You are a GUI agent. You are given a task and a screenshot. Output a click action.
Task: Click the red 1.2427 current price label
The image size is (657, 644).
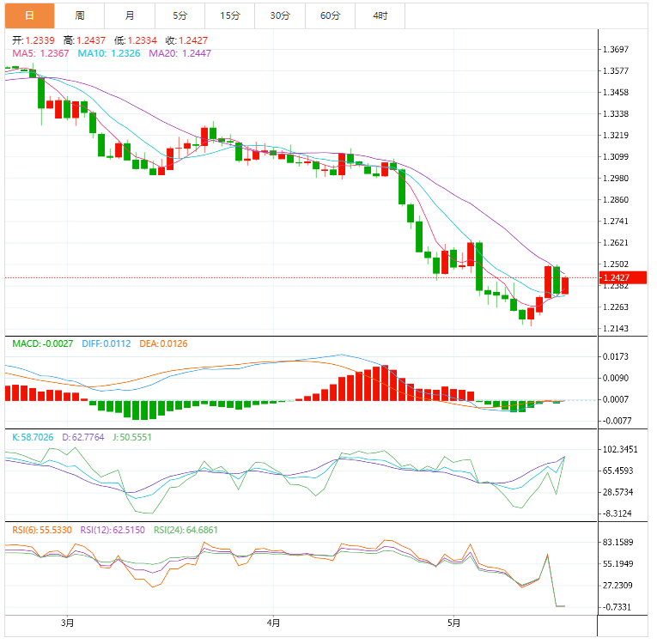(x=623, y=278)
